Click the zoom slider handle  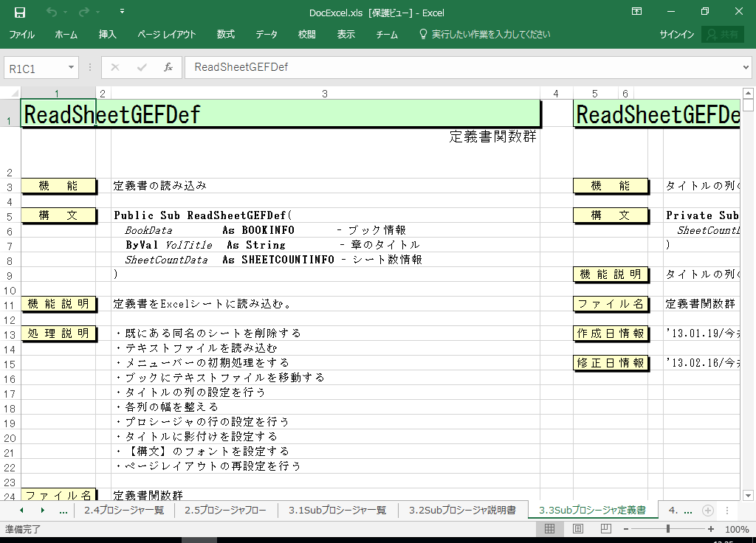pyautogui.click(x=668, y=529)
